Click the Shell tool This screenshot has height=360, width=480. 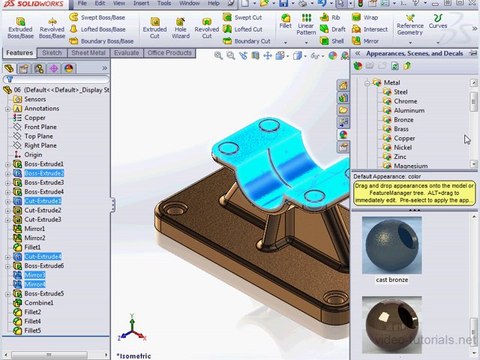tap(332, 41)
